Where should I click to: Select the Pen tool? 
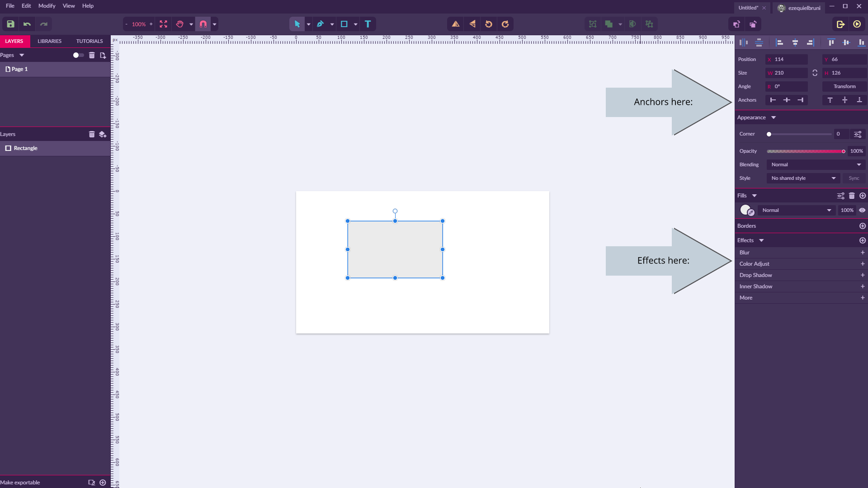coord(321,24)
